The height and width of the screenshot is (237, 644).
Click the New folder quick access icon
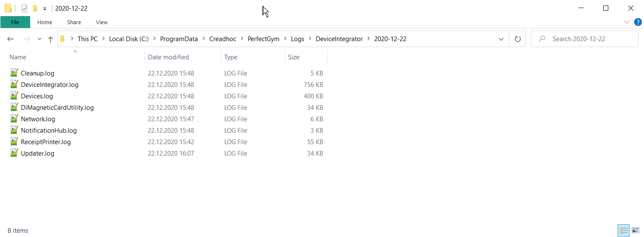35,8
